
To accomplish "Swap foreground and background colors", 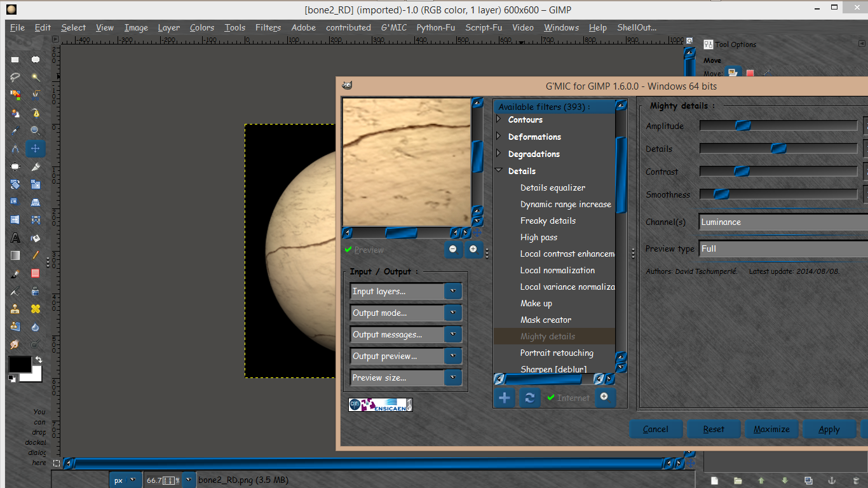I will tap(38, 360).
